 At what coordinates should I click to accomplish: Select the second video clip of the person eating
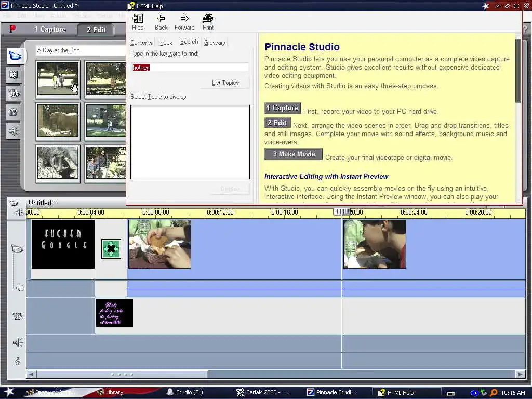coord(375,244)
